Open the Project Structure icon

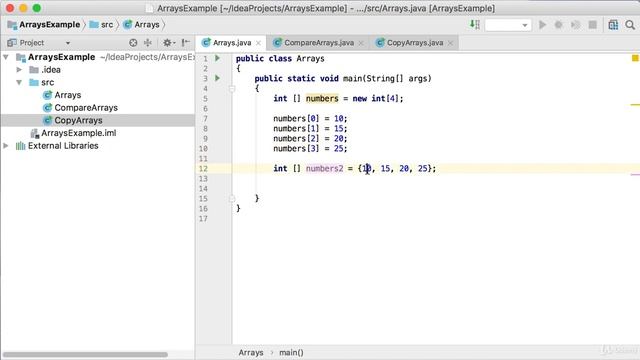(613, 25)
